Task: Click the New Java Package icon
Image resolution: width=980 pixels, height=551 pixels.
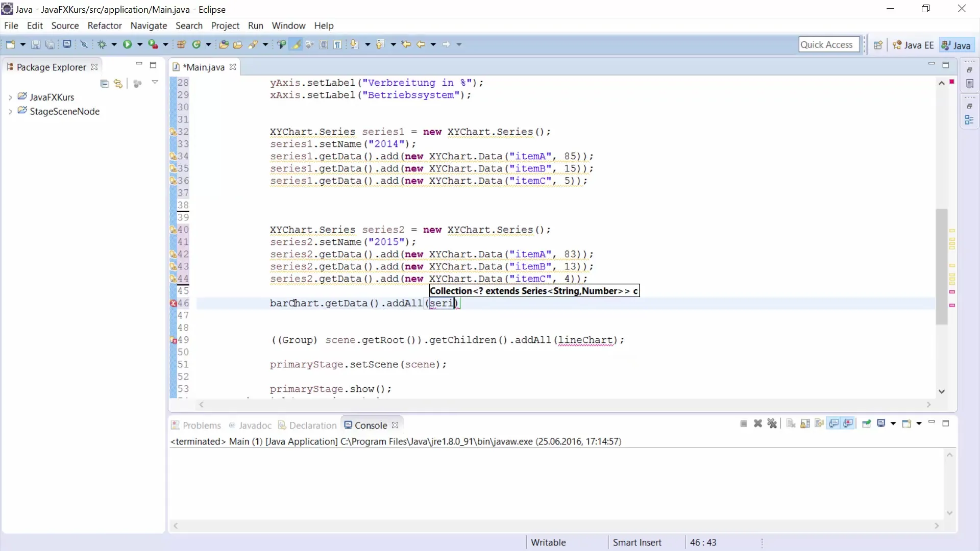Action: [x=181, y=44]
